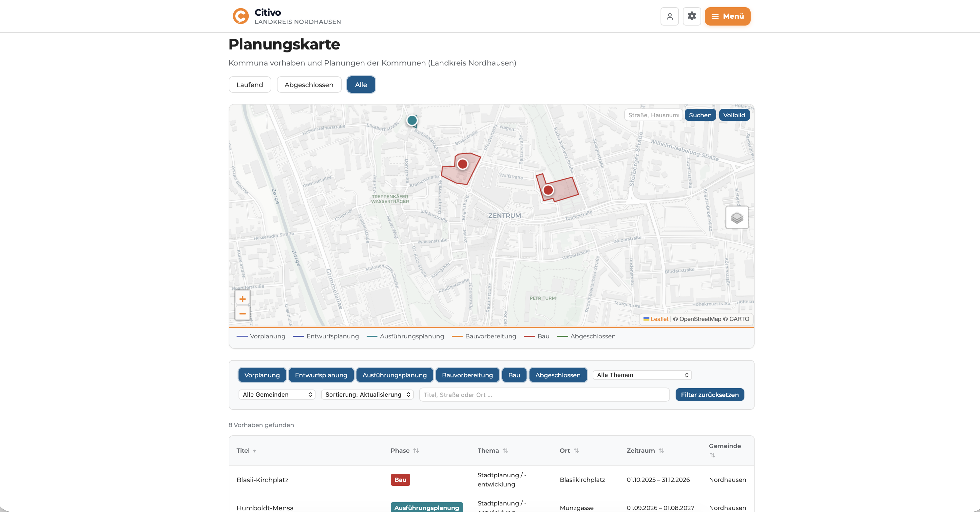The width and height of the screenshot is (980, 512).
Task: Open the map layers control
Action: pos(737,218)
